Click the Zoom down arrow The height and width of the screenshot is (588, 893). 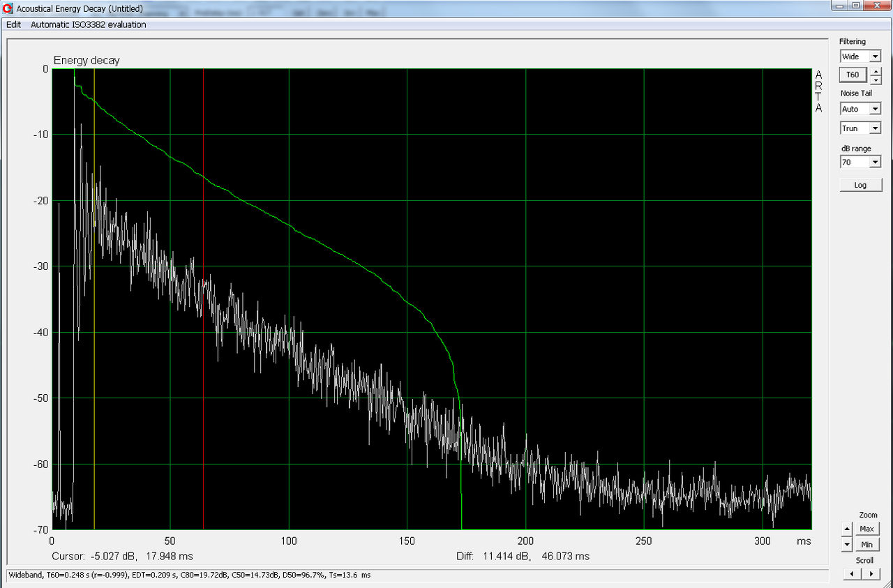[x=847, y=544]
